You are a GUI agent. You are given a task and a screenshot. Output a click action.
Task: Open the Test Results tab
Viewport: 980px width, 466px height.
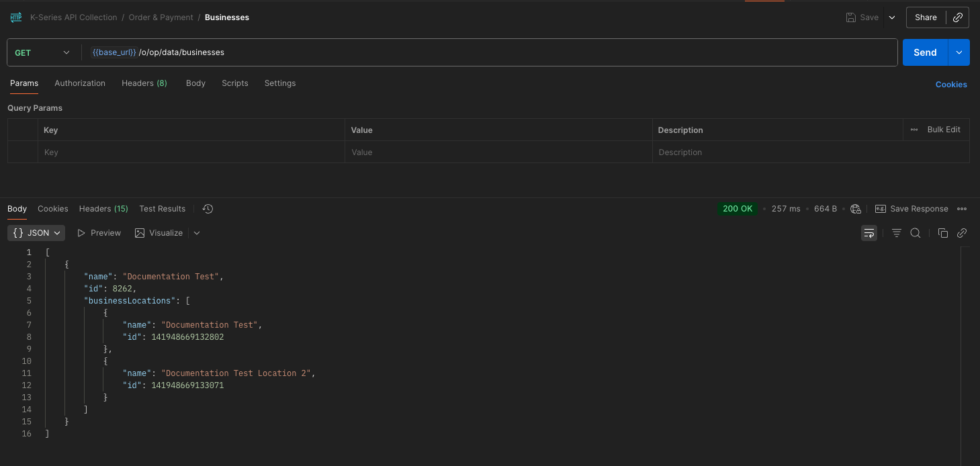pos(162,209)
